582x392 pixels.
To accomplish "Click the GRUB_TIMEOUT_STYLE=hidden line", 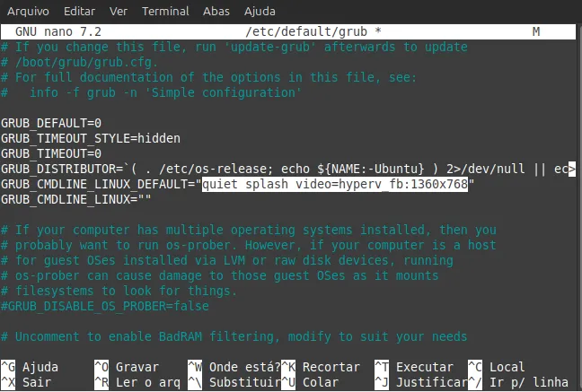I will pyautogui.click(x=90, y=138).
